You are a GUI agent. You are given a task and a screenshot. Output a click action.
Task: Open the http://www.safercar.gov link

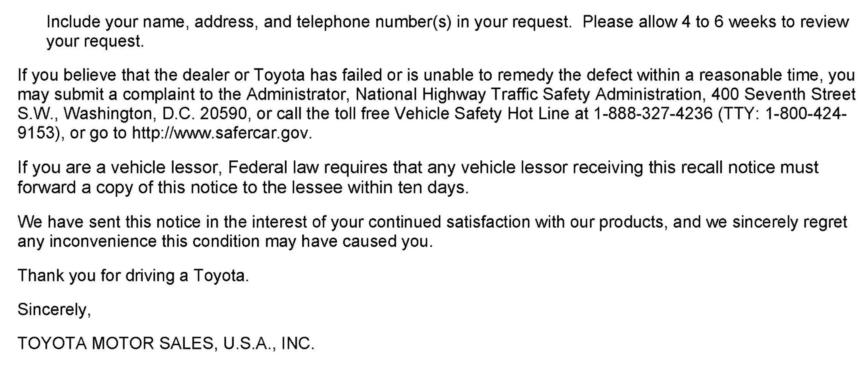(222, 133)
